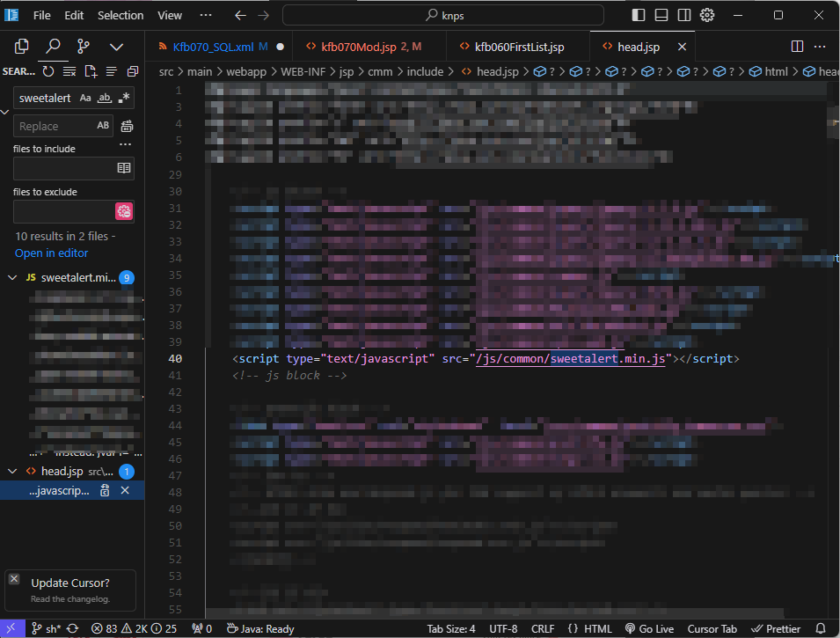
Task: Switch to kfb060FirstList.jsp tab
Action: click(x=518, y=47)
